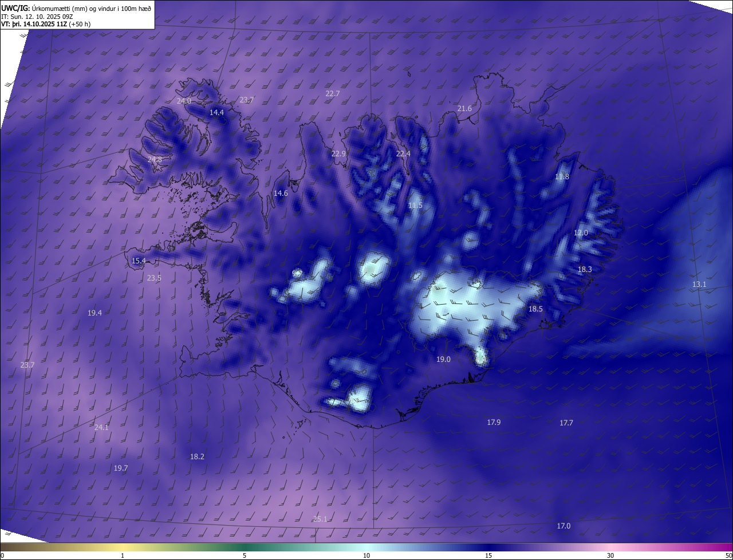The image size is (733, 560).
Task: Click the map value 24.8
Action: [x=155, y=160]
